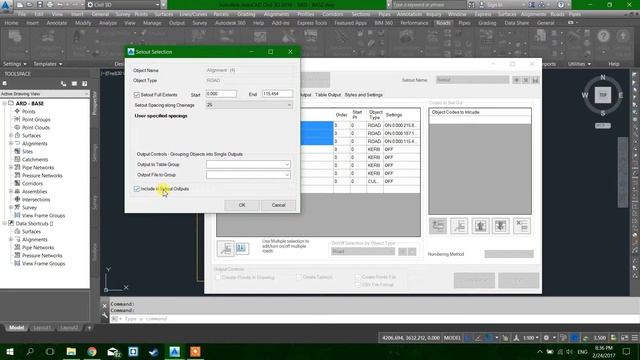640x360 pixels.
Task: Click second code-list icon below Object Codes panel
Action: coord(459,226)
